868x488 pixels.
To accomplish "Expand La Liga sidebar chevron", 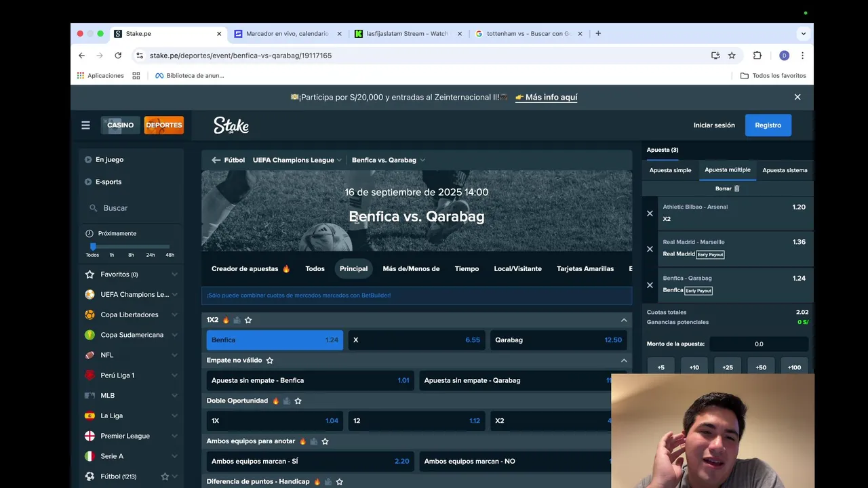I will (174, 416).
